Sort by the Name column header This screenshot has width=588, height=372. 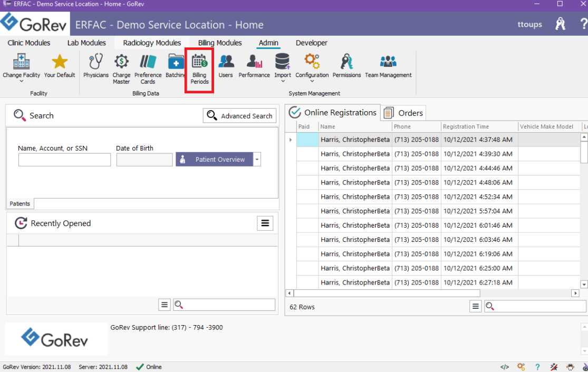coord(355,126)
